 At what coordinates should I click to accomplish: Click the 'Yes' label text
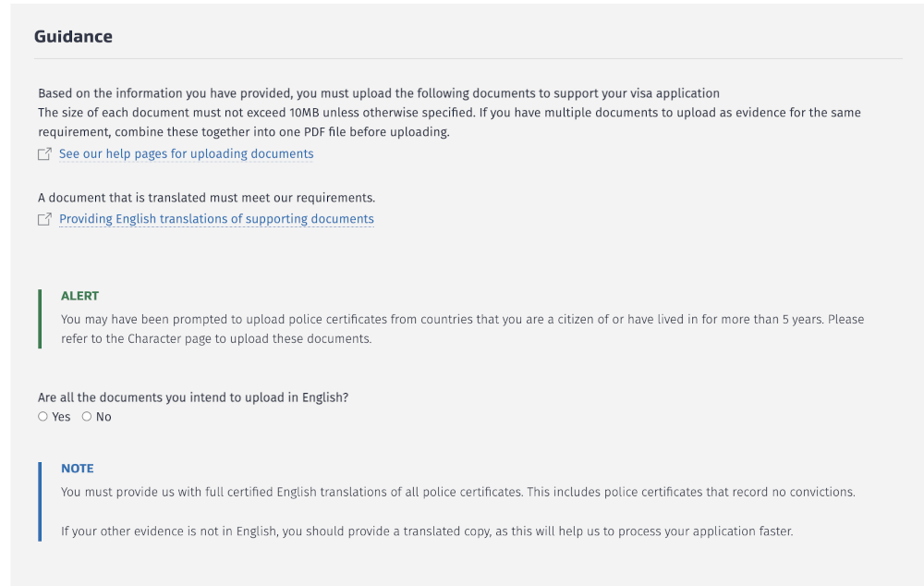tap(61, 417)
